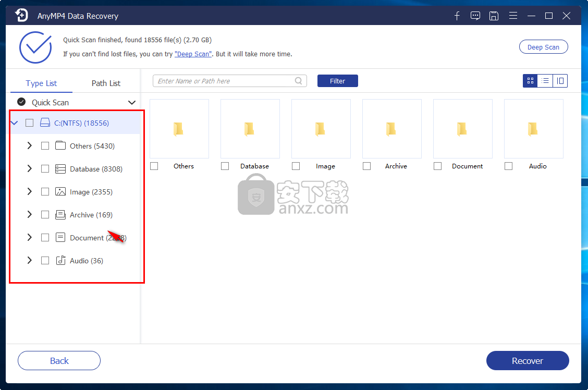Viewport: 588px width, 390px height.
Task: Start recovery with the Recover button
Action: coord(527,360)
